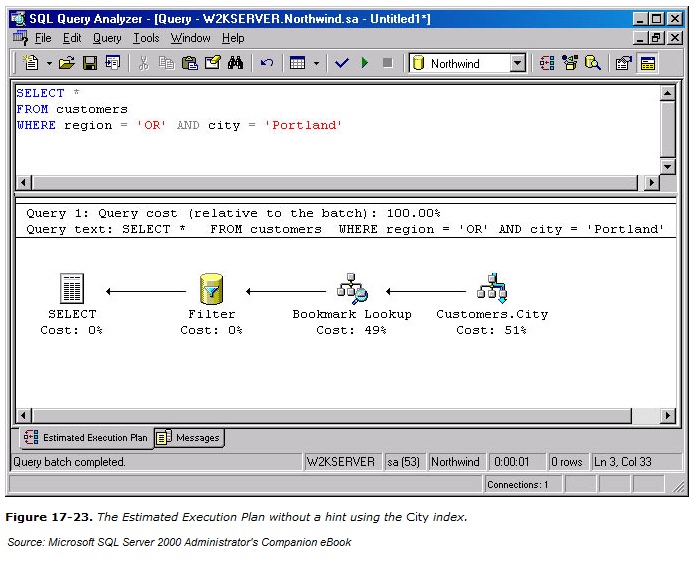Click the Cut scissors icon

[x=143, y=63]
